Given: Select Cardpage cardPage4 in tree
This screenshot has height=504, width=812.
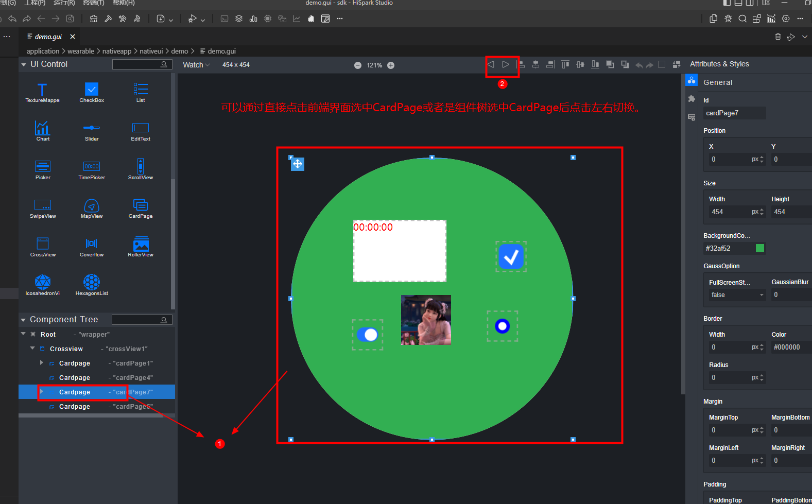Looking at the screenshot, I should pyautogui.click(x=75, y=378).
